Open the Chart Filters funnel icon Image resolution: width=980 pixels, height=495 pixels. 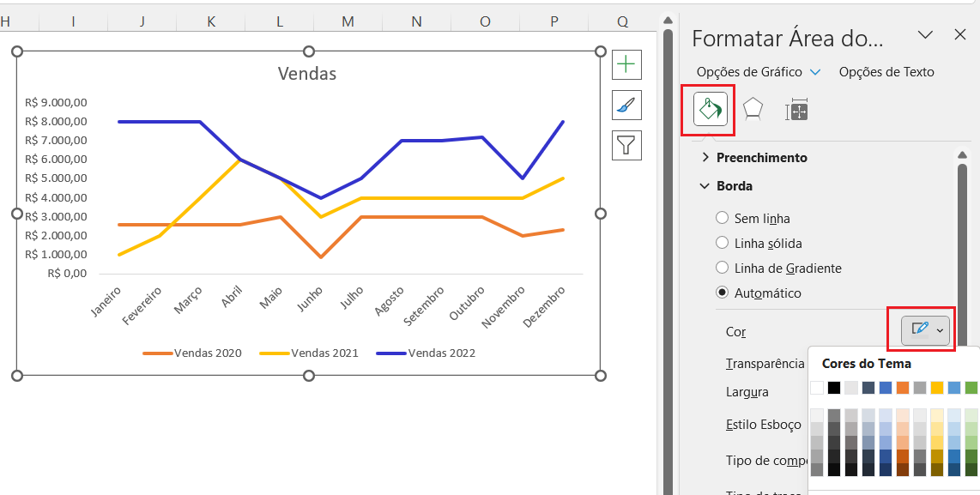[x=626, y=145]
